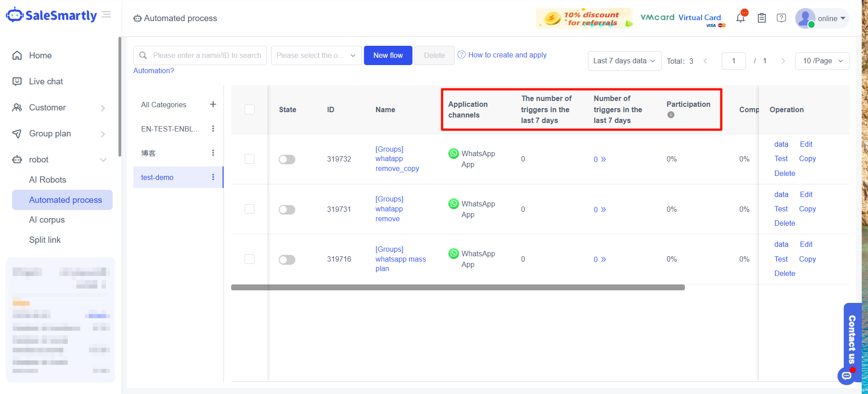868x394 pixels.
Task: Toggle the state switch for flow 319716
Action: 287,260
